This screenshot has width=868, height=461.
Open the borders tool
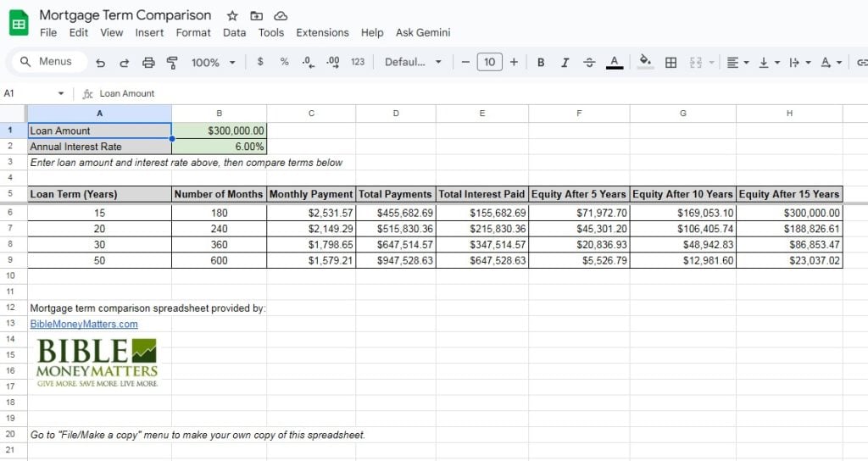click(670, 63)
